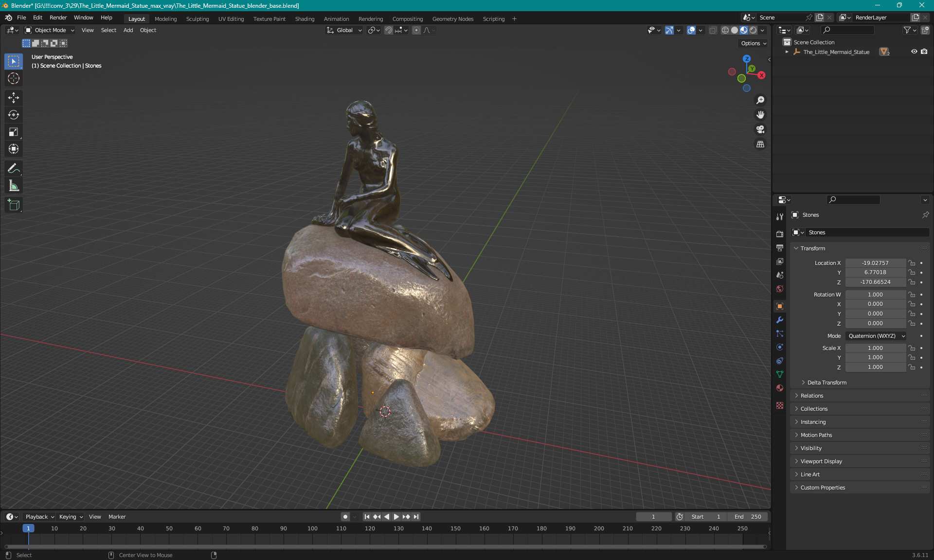Expand Relations panel
This screenshot has height=560, width=934.
click(x=860, y=396)
